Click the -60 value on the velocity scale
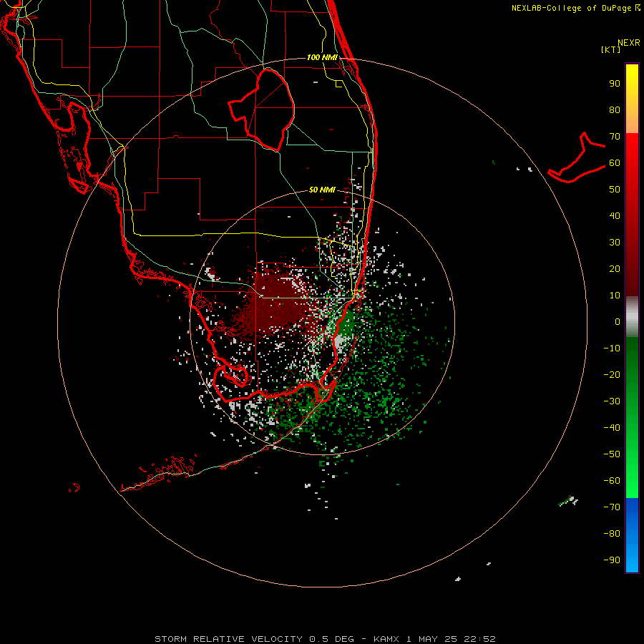Screen dimensions: 644x644 click(612, 481)
